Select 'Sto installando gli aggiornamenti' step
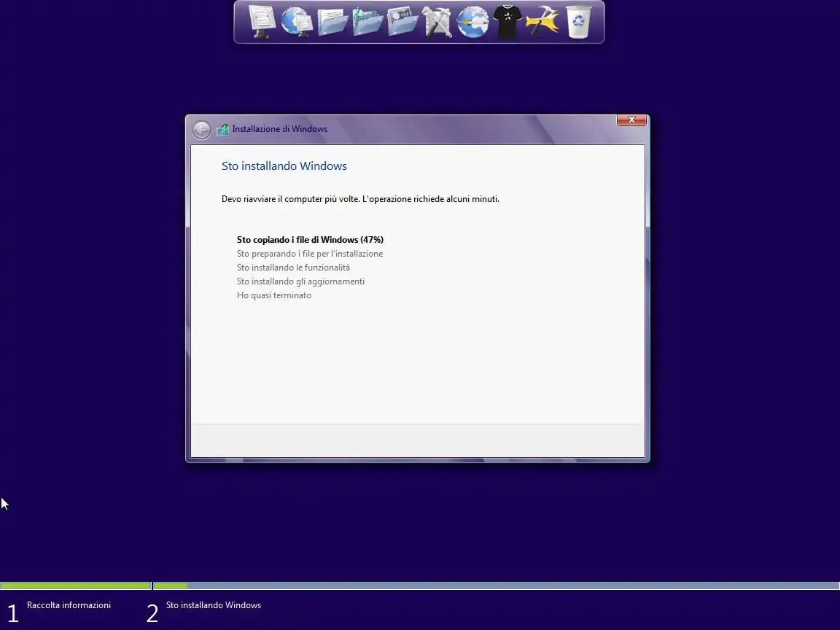The image size is (840, 630). pyautogui.click(x=300, y=281)
